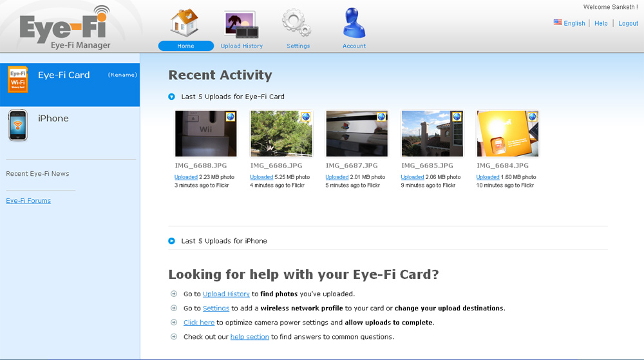Click bullet arrow beside Upload History tip
This screenshot has height=360, width=644.
pos(174,294)
